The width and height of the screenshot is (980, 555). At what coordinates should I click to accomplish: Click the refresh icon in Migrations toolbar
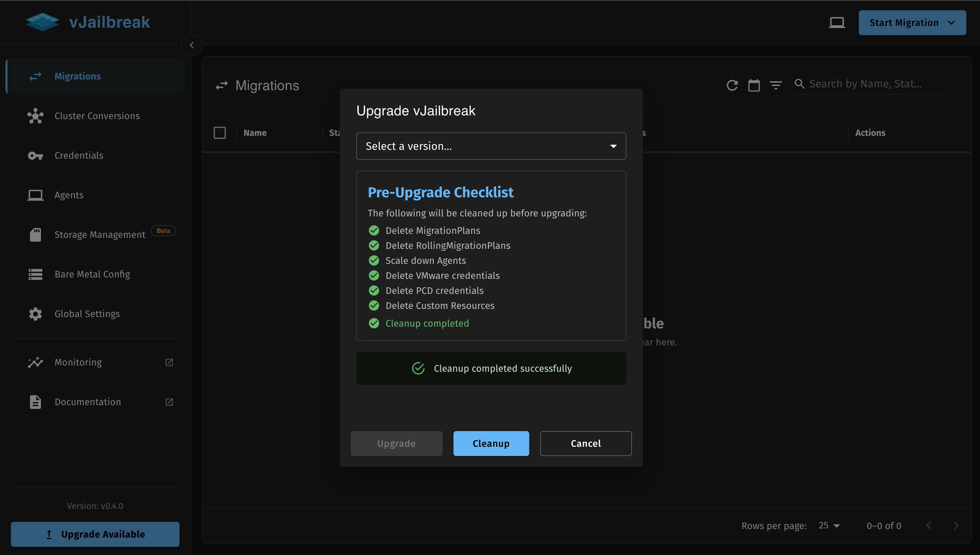click(732, 85)
